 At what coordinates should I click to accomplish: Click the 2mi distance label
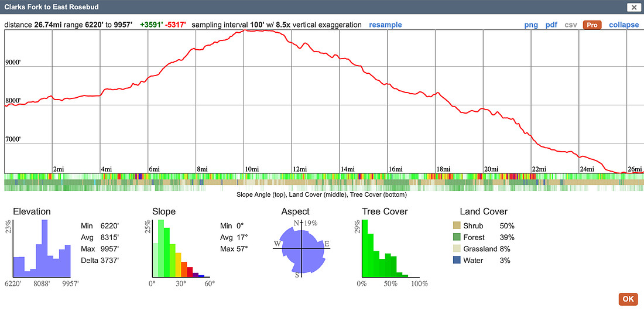(59, 169)
